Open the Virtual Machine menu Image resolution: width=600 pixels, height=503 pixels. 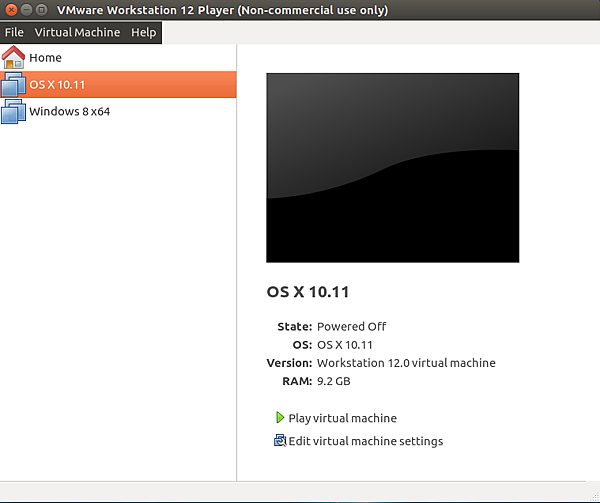click(77, 33)
